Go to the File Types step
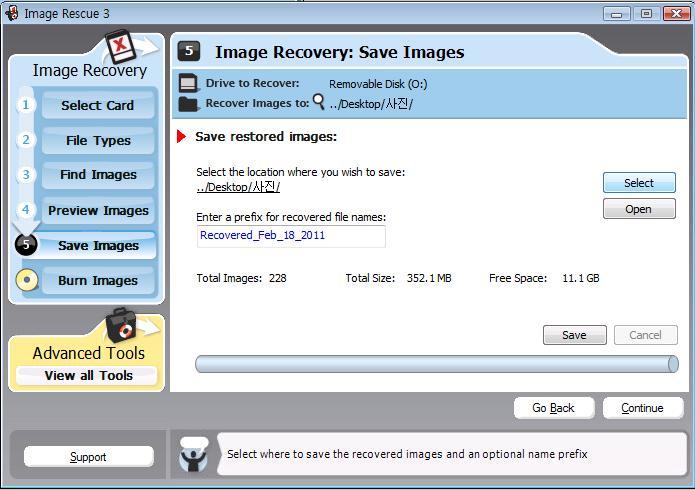Screen dimensions: 695x490 tap(98, 140)
